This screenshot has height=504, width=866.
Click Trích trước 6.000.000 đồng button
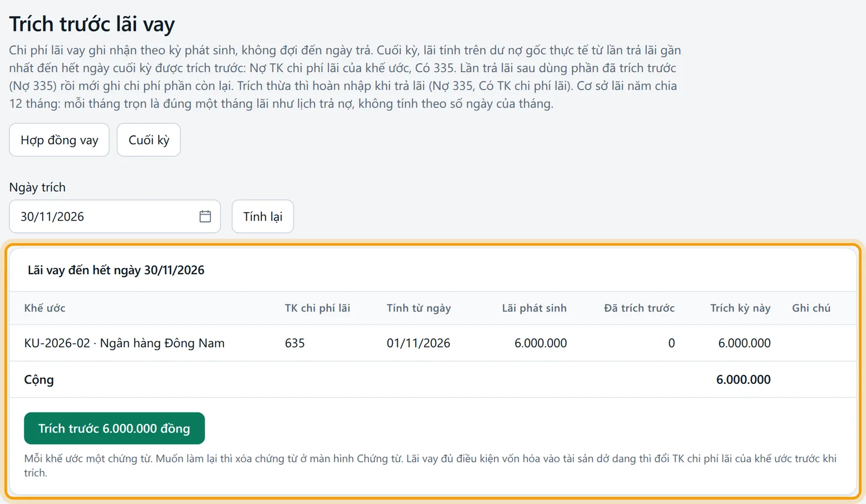coord(114,428)
